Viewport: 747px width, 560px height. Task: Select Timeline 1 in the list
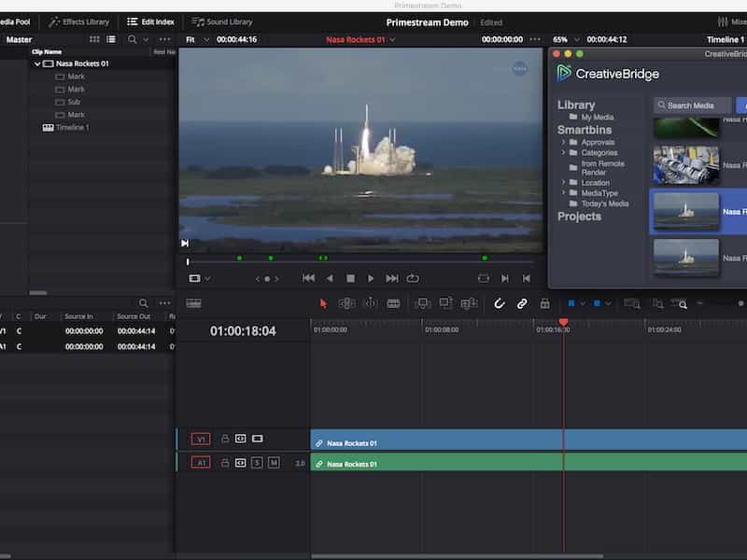click(72, 127)
